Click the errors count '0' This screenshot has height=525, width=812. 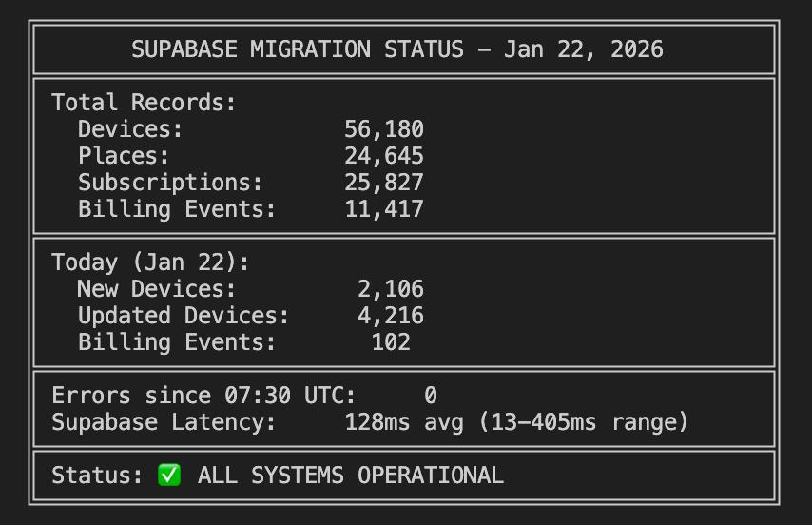431,396
